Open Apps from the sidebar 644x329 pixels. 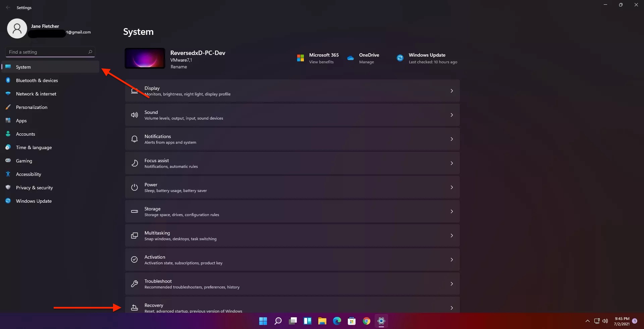click(x=21, y=120)
